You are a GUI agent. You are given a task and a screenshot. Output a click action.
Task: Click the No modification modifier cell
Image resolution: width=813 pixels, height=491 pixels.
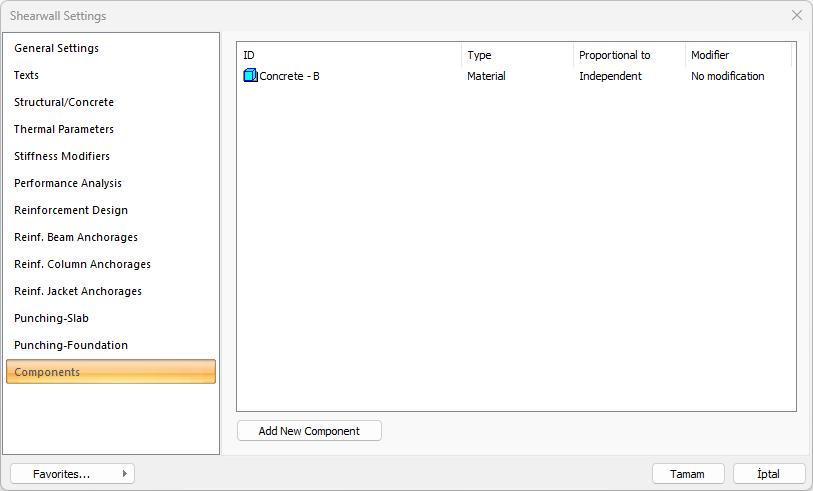click(x=728, y=76)
